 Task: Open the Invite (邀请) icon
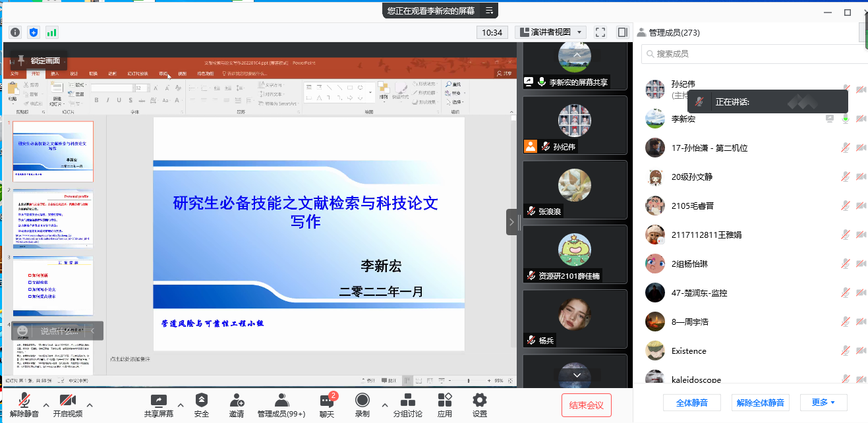tap(237, 405)
